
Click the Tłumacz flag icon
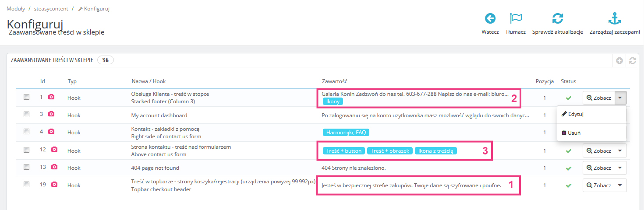point(515,19)
